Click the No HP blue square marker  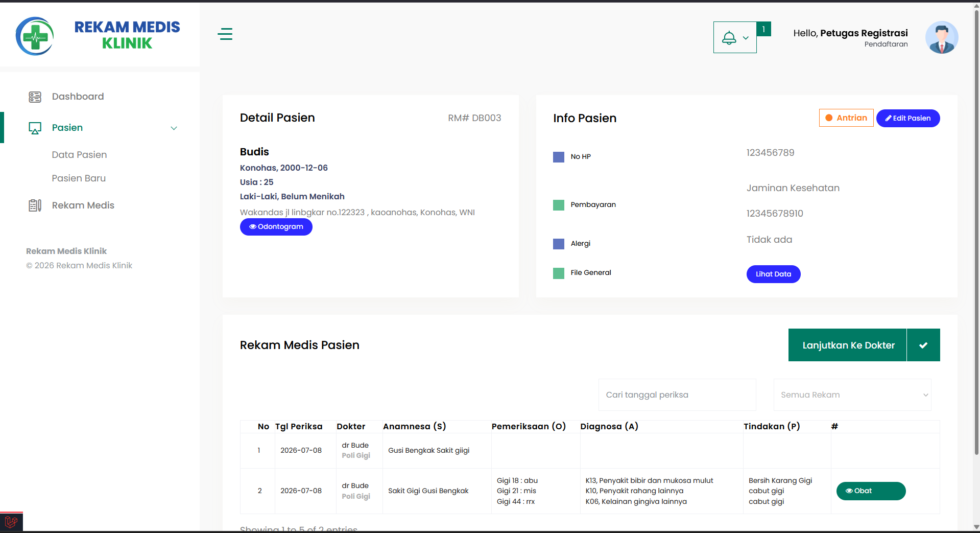click(x=559, y=157)
